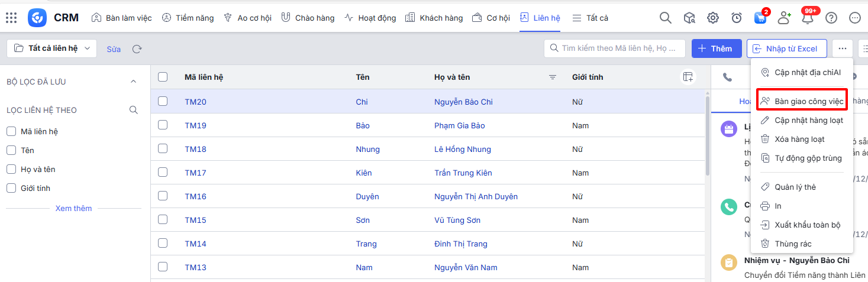Open the settings gear icon

tap(713, 18)
